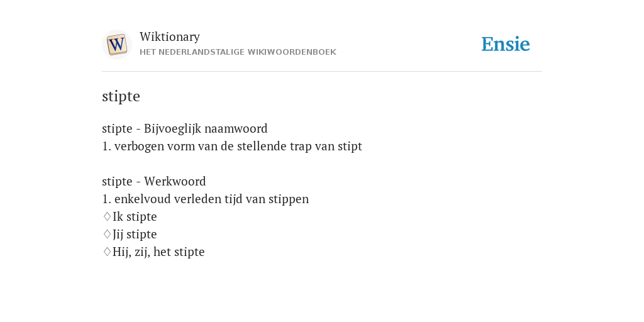The image size is (644, 322).
Task: Click the stipte Werkwoord heading
Action: [x=154, y=181]
